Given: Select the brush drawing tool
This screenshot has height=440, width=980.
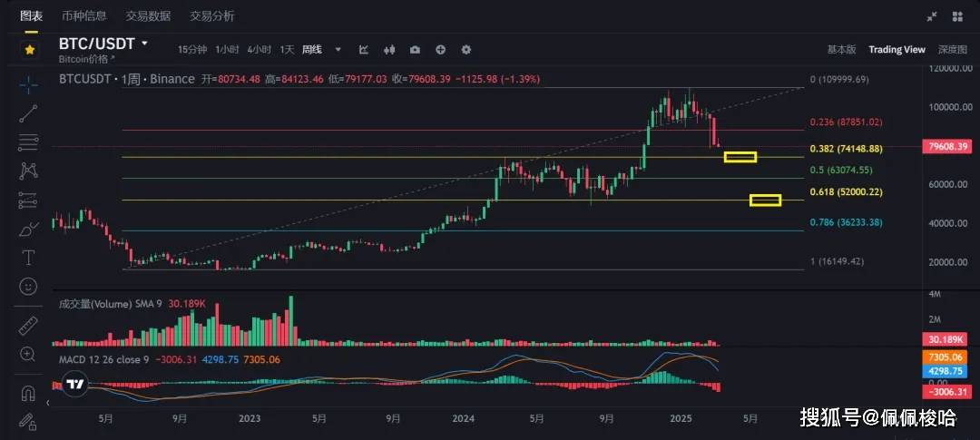Looking at the screenshot, I should point(29,229).
